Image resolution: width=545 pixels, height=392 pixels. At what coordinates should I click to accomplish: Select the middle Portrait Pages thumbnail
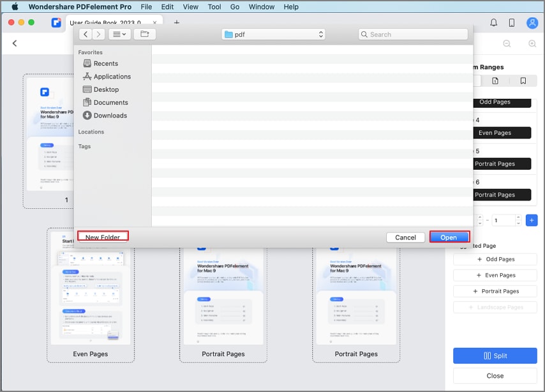223,305
